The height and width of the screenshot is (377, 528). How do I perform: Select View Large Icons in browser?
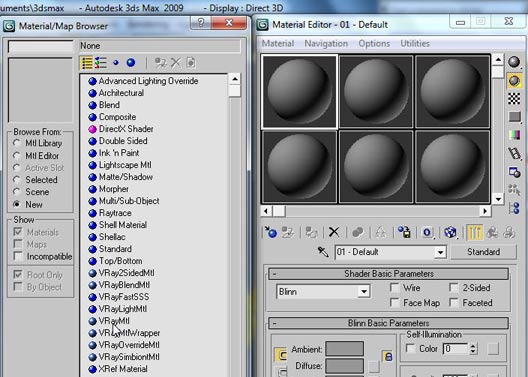tap(131, 63)
